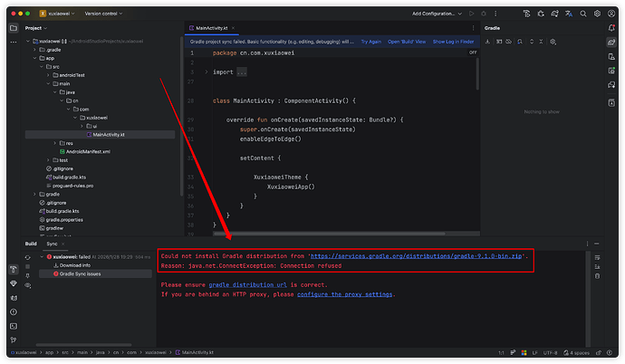Open the IDE settings gear icon
The width and height of the screenshot is (625, 364).
597,14
